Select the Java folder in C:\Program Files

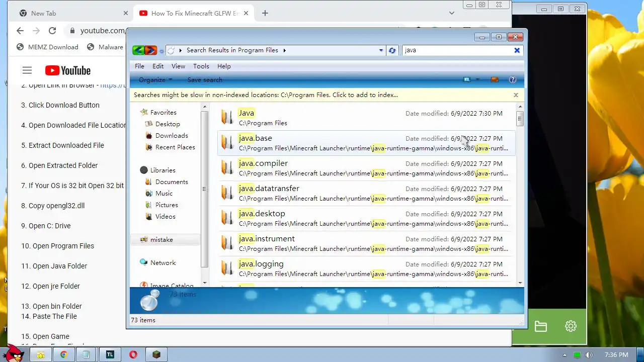(366, 118)
